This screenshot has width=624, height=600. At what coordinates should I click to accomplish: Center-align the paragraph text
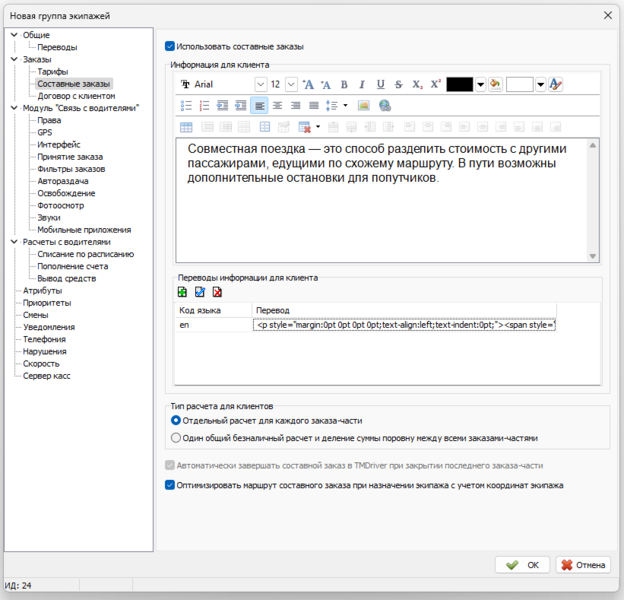[x=277, y=105]
